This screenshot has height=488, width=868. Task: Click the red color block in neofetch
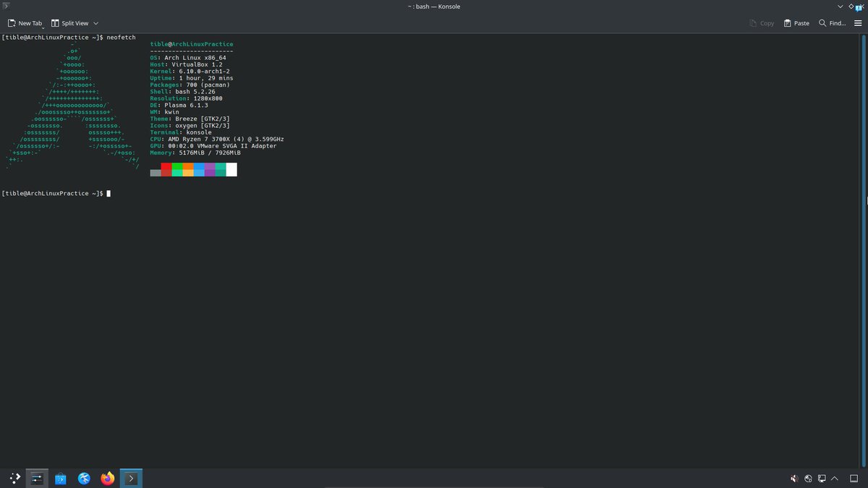[x=166, y=169]
